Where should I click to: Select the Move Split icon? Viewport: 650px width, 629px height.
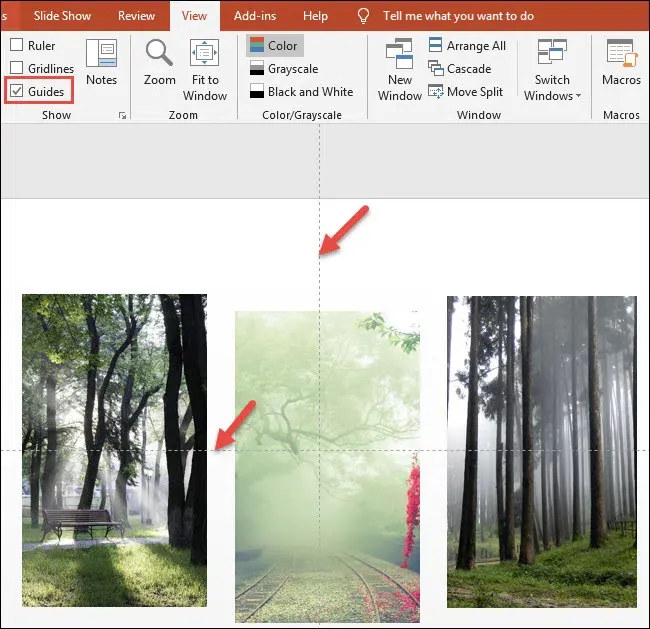pyautogui.click(x=435, y=91)
